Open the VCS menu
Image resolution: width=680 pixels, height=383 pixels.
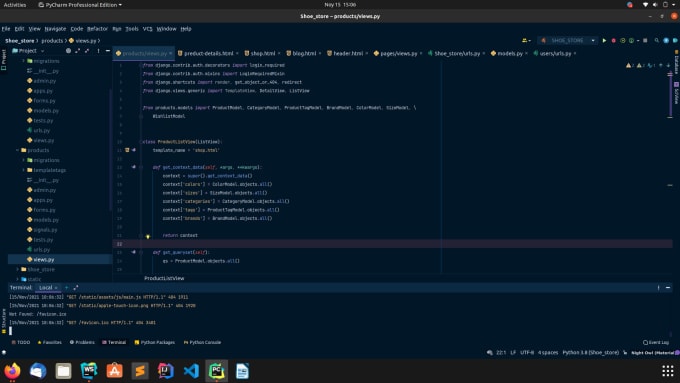point(147,29)
